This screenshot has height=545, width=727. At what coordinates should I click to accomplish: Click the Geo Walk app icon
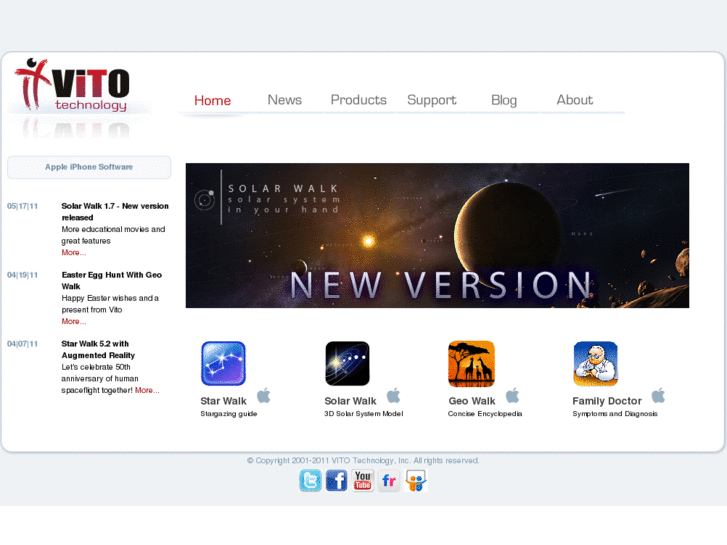[472, 364]
